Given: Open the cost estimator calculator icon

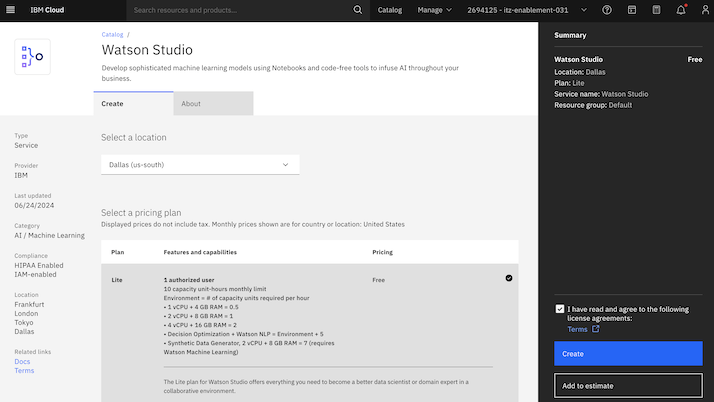Looking at the screenshot, I should point(656,10).
